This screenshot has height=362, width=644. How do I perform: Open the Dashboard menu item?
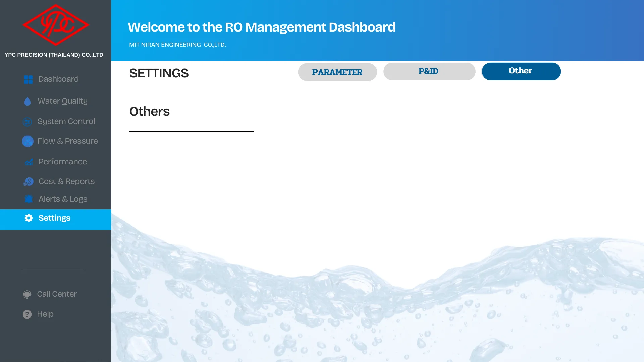coord(58,79)
